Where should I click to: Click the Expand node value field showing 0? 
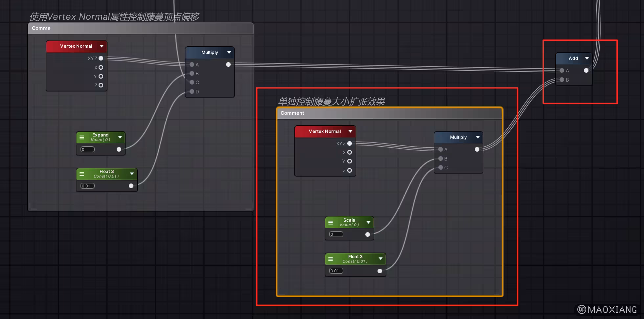87,149
